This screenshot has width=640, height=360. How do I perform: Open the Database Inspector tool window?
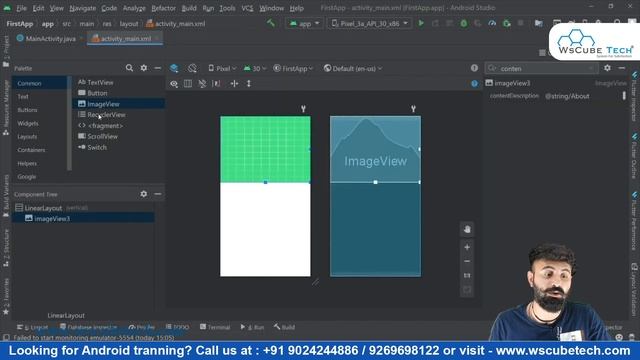pos(89,327)
